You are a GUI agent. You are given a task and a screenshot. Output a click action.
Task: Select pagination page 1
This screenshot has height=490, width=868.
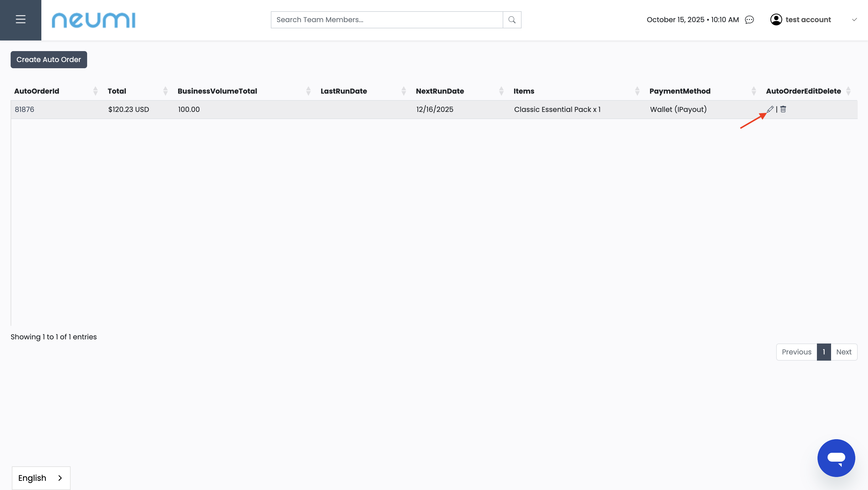click(x=823, y=351)
